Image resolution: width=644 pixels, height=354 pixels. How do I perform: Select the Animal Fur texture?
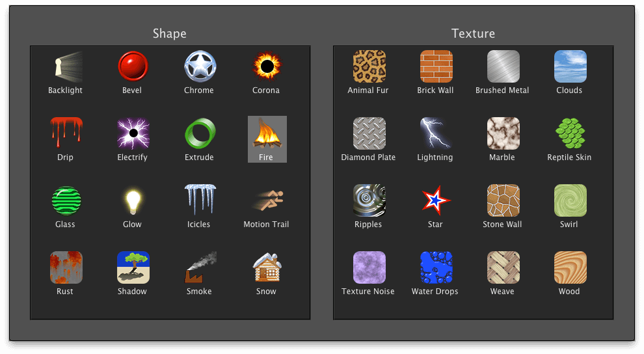pyautogui.click(x=369, y=67)
